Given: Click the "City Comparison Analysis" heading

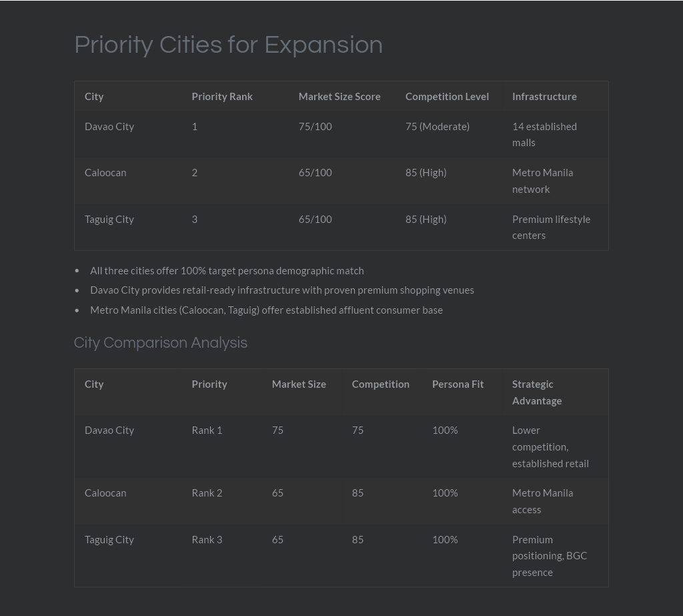Looking at the screenshot, I should [161, 342].
